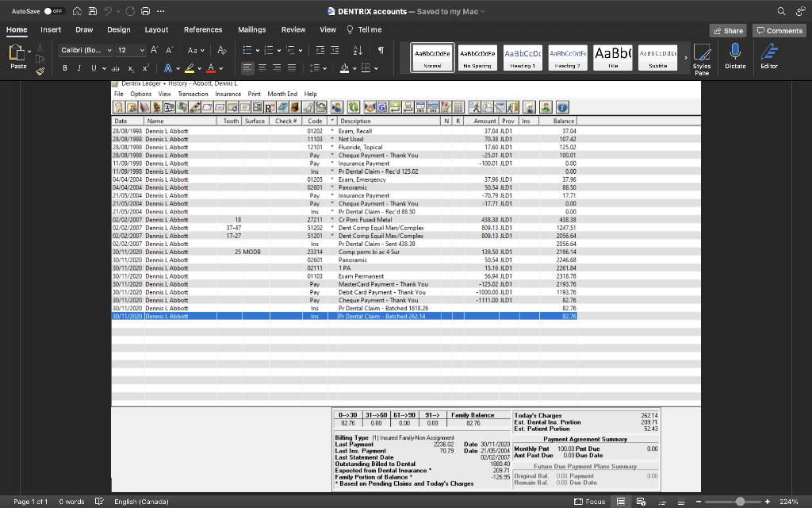Switch to the Mailings ribbon tab
Image resolution: width=812 pixels, height=508 pixels.
click(252, 29)
